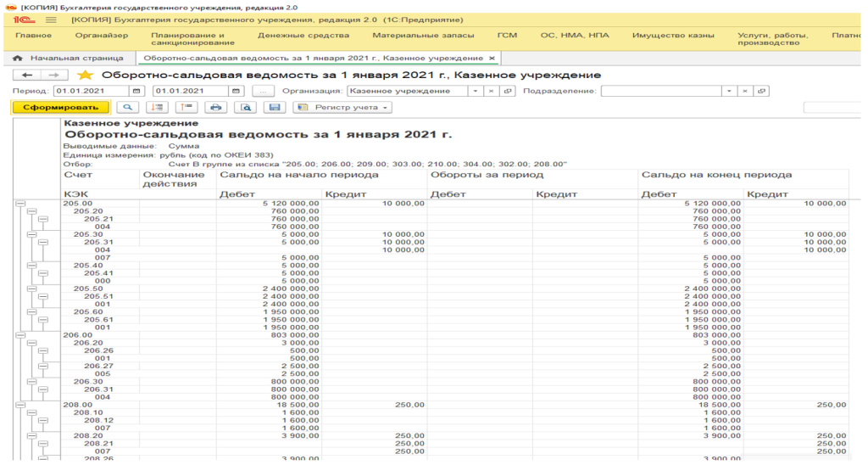Click the period end date input field

pos(178,91)
